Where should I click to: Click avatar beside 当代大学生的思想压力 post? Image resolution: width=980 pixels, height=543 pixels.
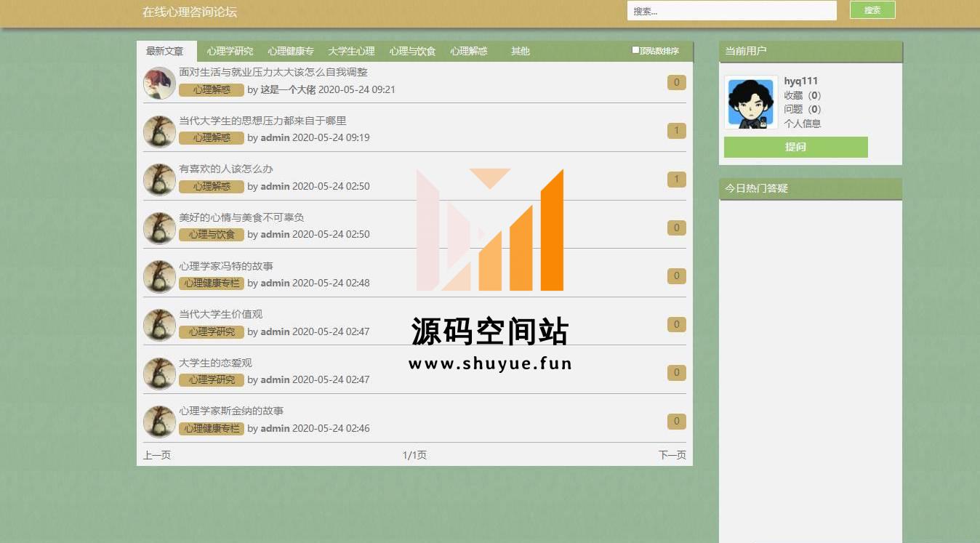point(159,132)
